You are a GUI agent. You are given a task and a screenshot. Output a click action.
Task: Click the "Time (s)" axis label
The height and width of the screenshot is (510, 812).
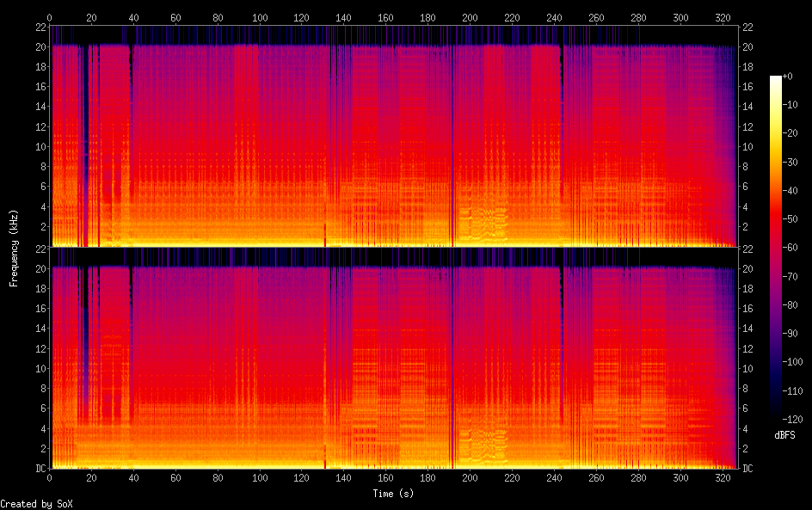tap(395, 494)
